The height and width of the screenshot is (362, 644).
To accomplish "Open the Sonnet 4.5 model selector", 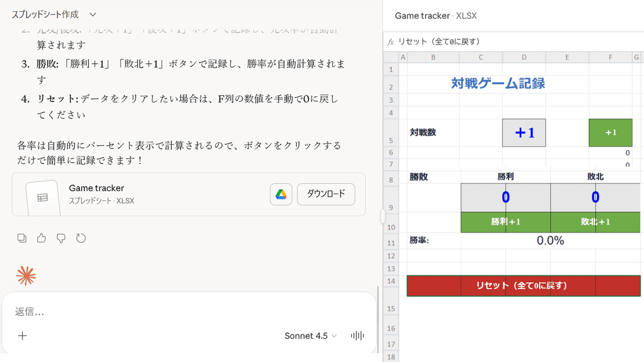I will coord(310,335).
